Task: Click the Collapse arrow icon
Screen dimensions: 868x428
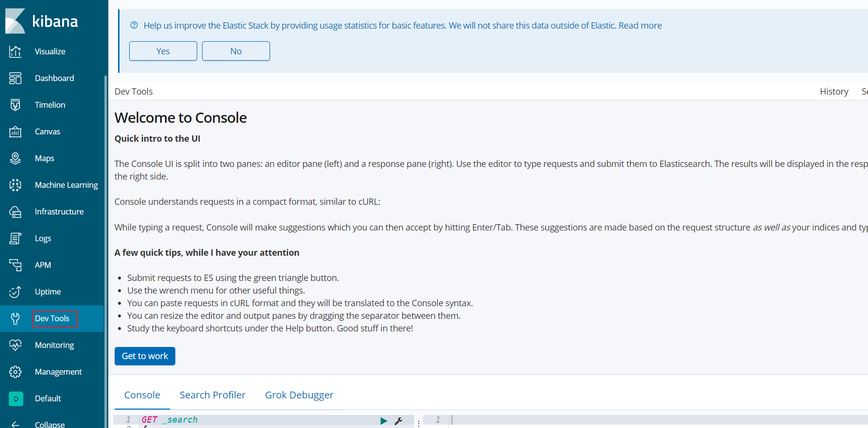Action: [16, 424]
